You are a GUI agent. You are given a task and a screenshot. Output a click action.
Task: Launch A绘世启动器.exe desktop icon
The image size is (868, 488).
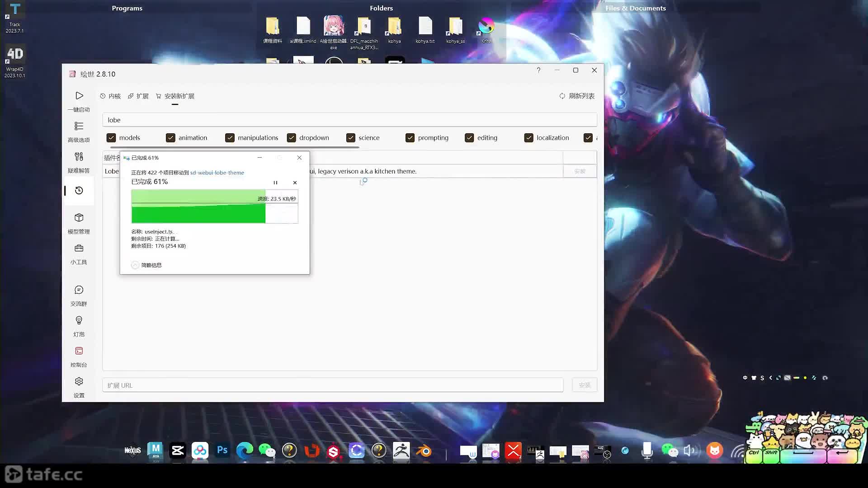point(334,32)
